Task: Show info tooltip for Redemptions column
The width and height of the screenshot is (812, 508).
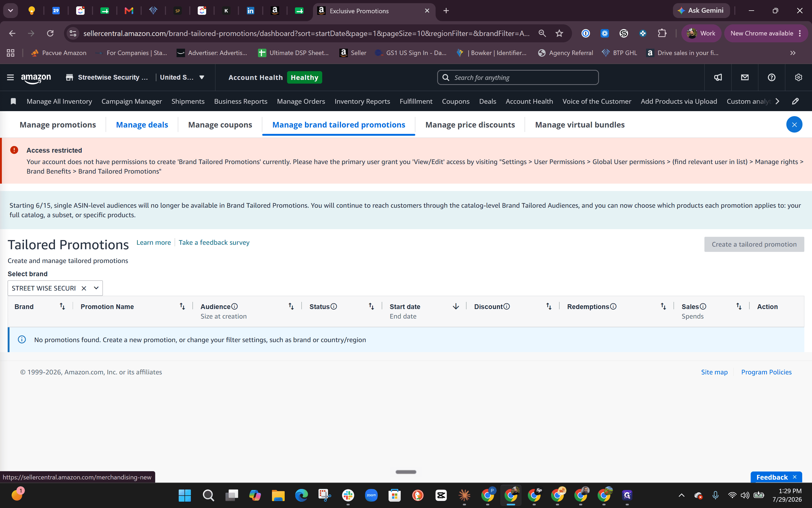Action: coord(613,306)
